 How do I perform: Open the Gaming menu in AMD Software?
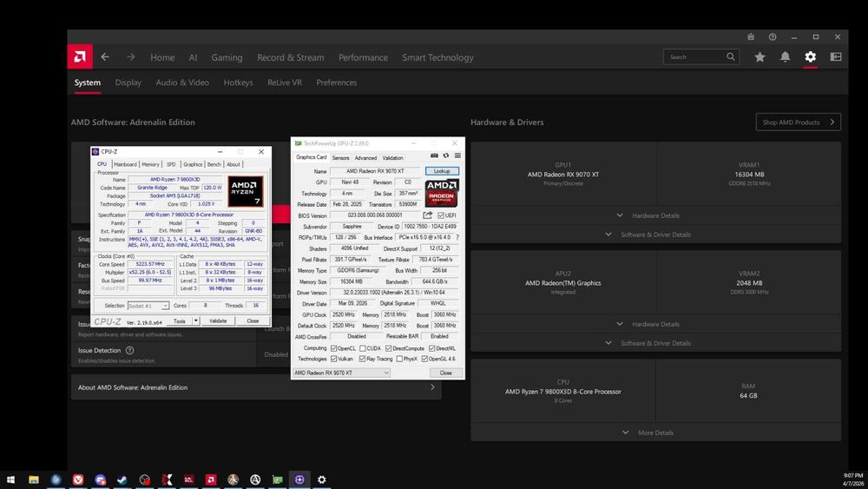click(x=227, y=57)
